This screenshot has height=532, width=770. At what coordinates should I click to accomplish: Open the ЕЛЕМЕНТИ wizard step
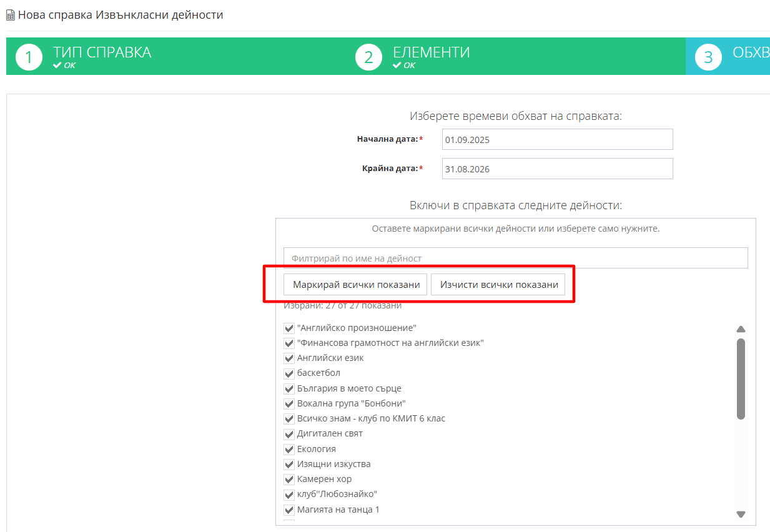tap(432, 52)
